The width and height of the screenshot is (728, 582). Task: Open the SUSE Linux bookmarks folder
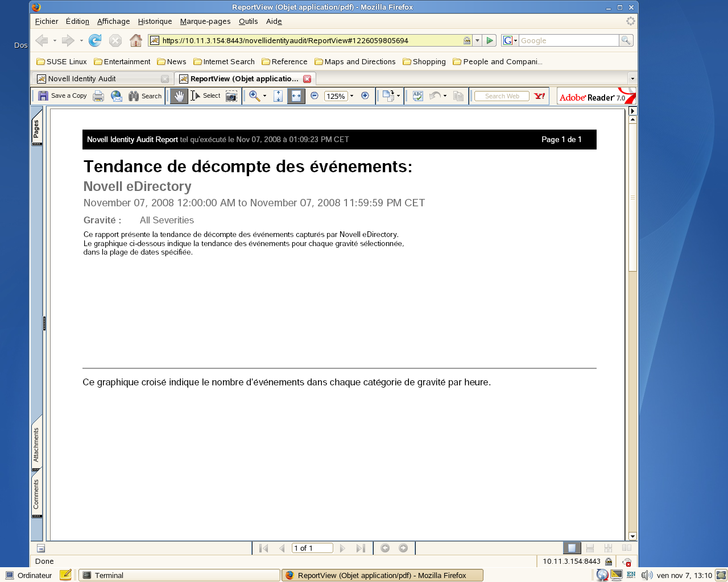[61, 62]
